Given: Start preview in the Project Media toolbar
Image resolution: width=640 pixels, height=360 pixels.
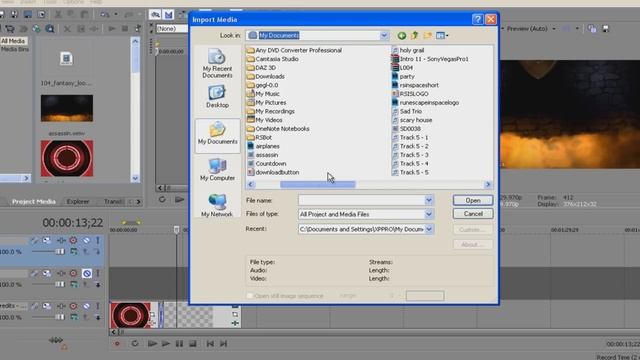Looking at the screenshot, I should [x=112, y=29].
